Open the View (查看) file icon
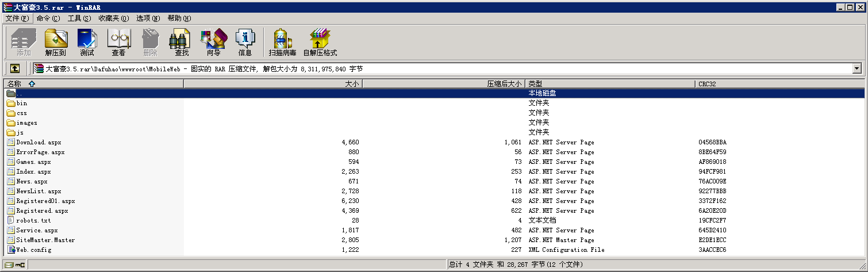 pos(118,43)
